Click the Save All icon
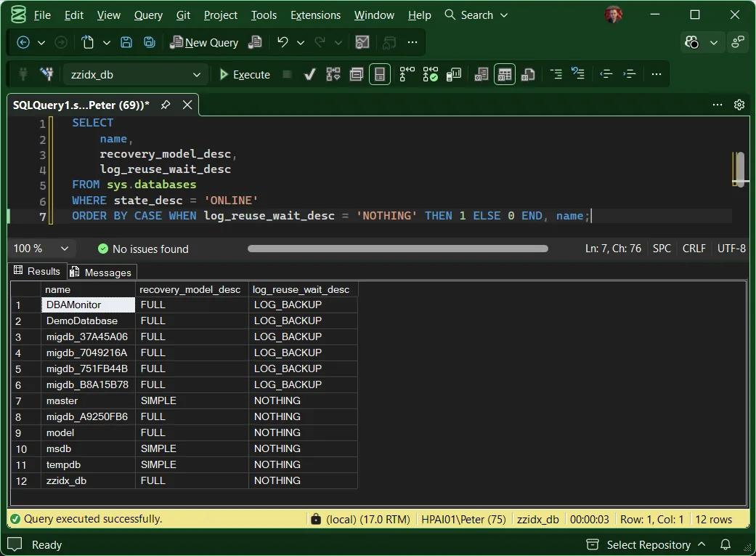The width and height of the screenshot is (756, 556). pos(150,42)
